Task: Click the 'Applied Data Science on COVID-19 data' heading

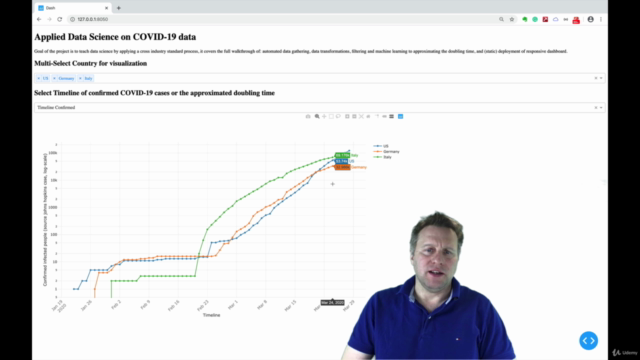Action: point(115,37)
